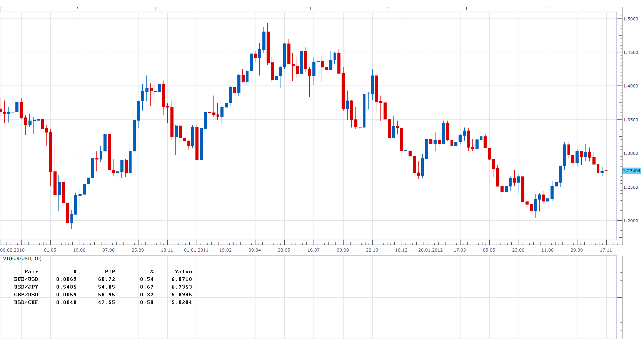This screenshot has height=339, width=644.
Task: Click the 07.08 date axis label
Action: [x=108, y=250]
